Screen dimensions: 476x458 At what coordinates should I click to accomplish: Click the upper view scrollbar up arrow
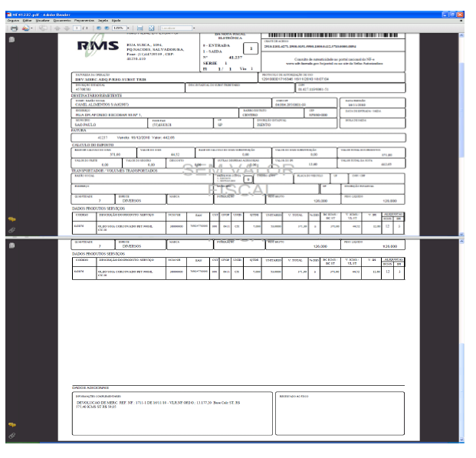tap(461, 35)
